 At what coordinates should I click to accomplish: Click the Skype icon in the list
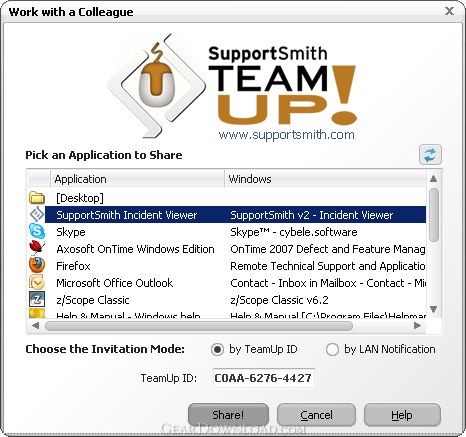37,231
